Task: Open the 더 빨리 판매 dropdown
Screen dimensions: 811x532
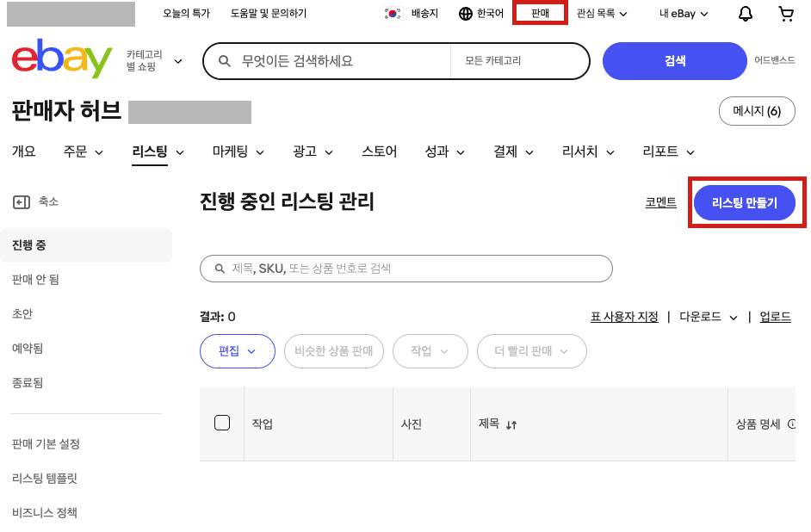Action: pos(532,351)
